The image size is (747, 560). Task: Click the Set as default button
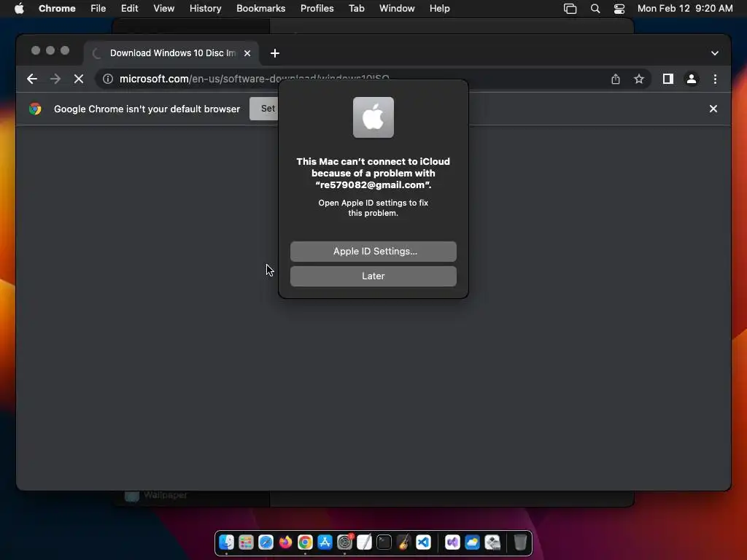click(x=264, y=109)
